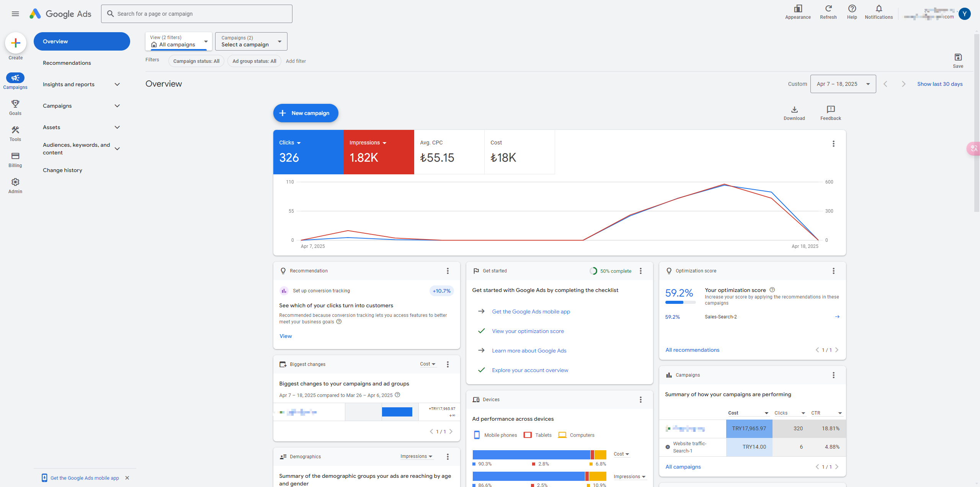Select the Avg. CPC scorecard
980x487 pixels.
tap(449, 152)
